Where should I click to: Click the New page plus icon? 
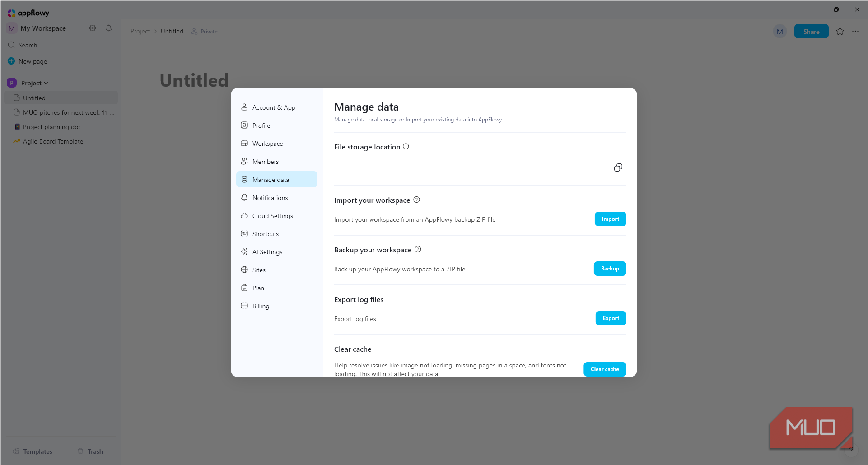click(11, 61)
